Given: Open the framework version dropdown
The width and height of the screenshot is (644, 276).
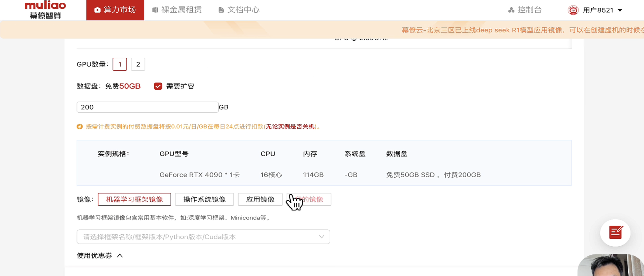Looking at the screenshot, I should coord(203,237).
